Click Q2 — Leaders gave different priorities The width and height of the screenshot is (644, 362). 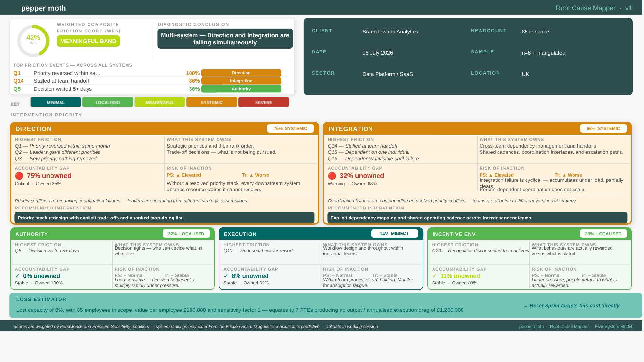58,152
